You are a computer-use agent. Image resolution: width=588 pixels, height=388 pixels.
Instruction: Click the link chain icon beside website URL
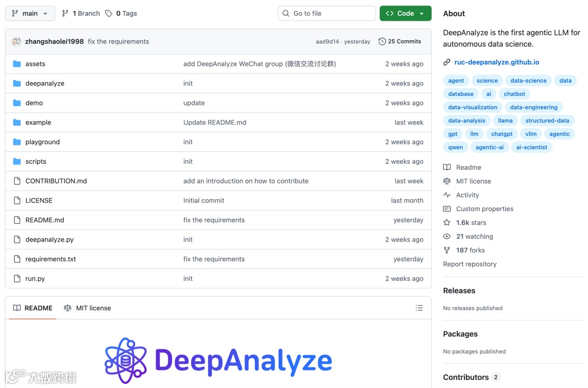click(x=446, y=62)
